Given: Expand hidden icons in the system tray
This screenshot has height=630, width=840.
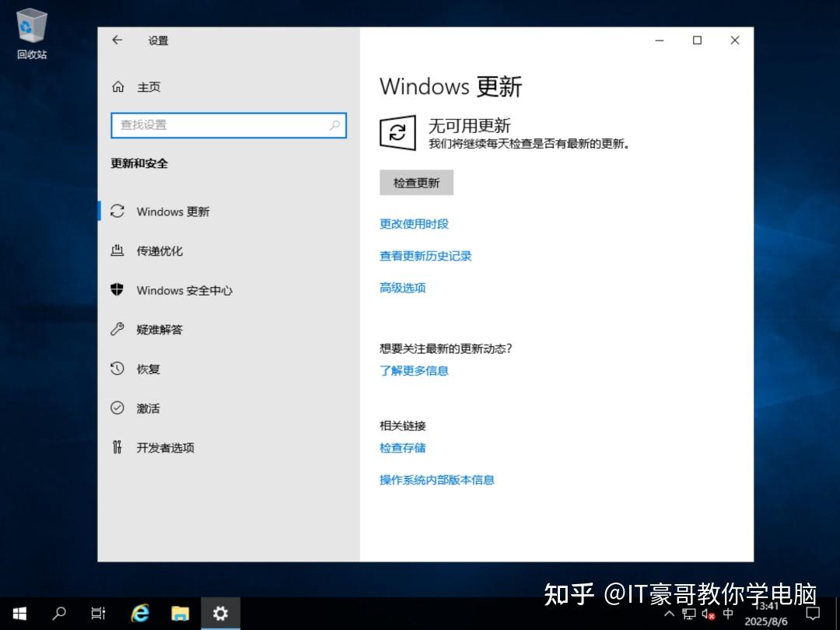Looking at the screenshot, I should [669, 614].
